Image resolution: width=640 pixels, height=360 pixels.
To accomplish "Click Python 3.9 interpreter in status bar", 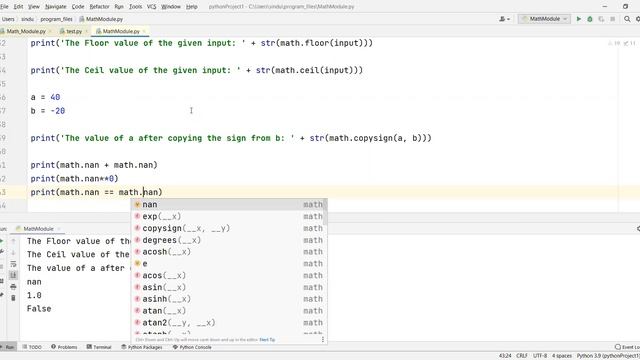I will (608, 356).
